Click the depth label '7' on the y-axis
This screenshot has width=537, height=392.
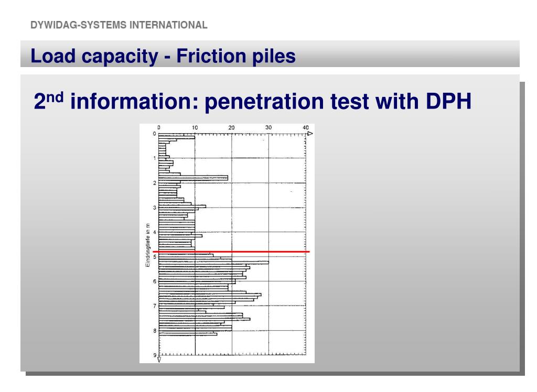(155, 306)
